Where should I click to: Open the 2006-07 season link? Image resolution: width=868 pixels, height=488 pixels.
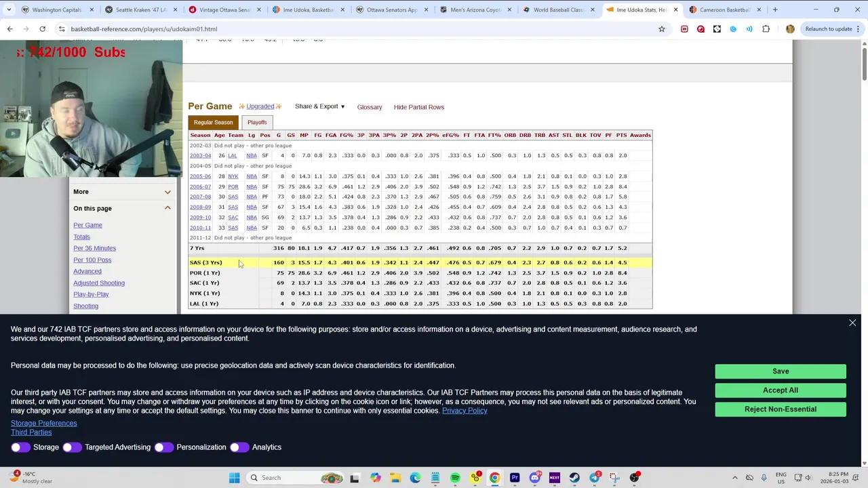click(200, 186)
